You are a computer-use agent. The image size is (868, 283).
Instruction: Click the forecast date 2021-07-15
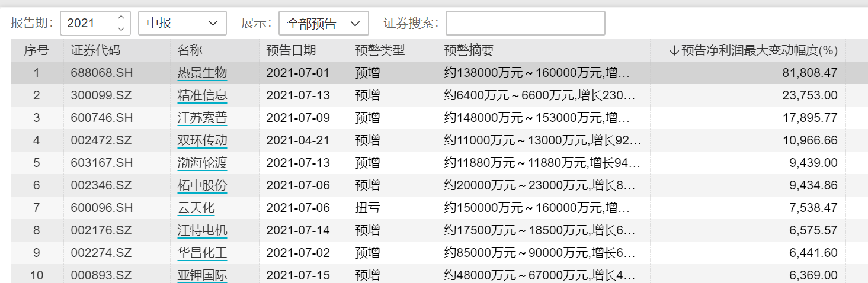click(x=298, y=275)
